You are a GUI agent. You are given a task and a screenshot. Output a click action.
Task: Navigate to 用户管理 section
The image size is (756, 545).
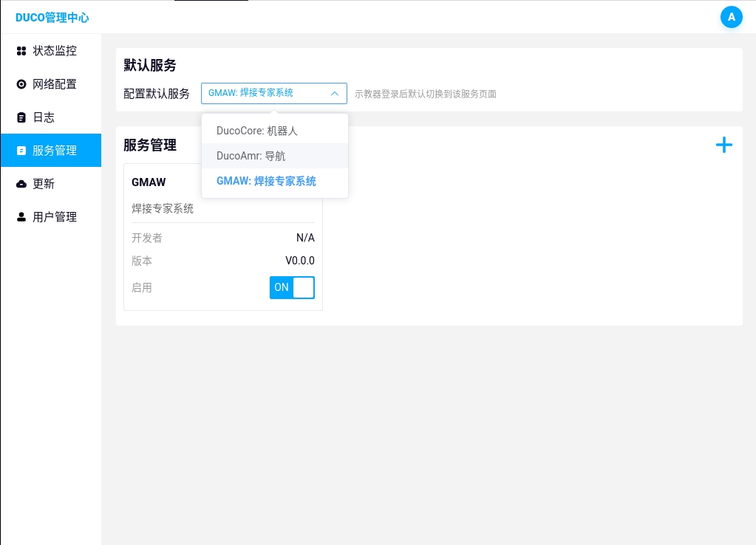pyautogui.click(x=55, y=217)
